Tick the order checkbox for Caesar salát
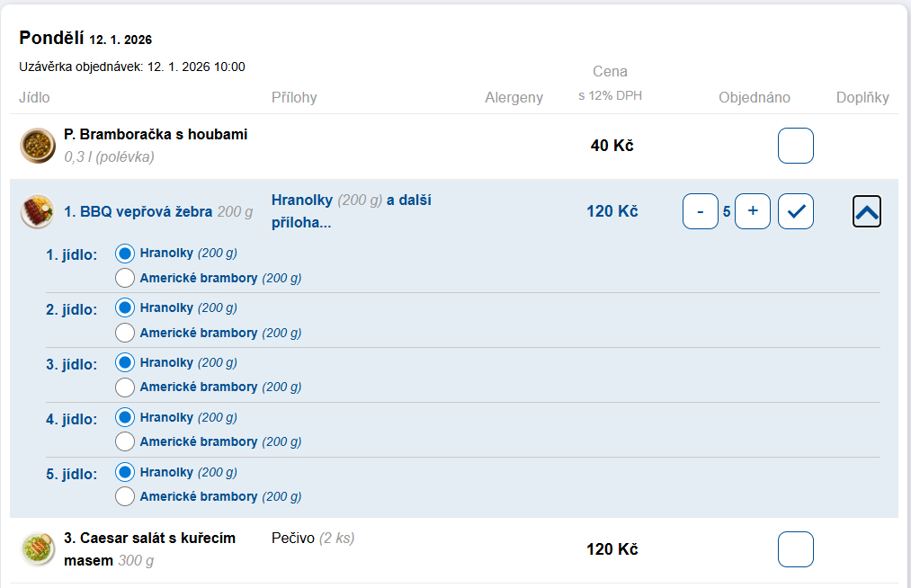The width and height of the screenshot is (911, 588). click(795, 549)
